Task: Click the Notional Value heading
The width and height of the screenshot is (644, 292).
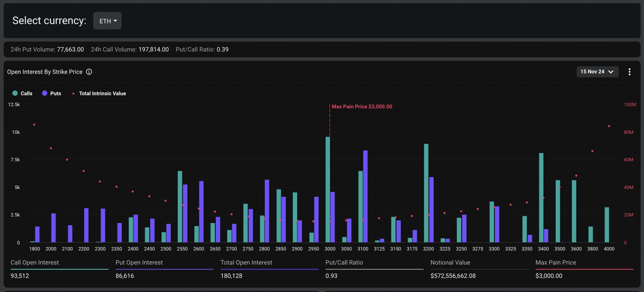Action: tap(450, 262)
